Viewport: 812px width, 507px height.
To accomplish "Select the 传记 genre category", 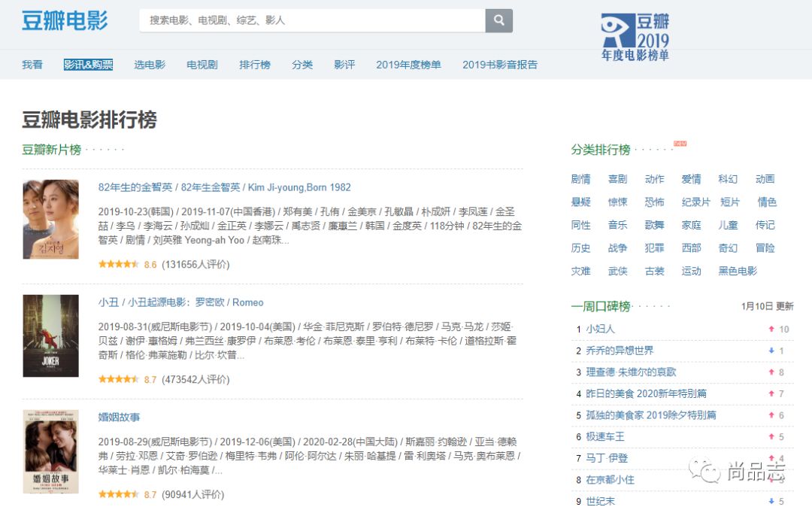I will 765,225.
